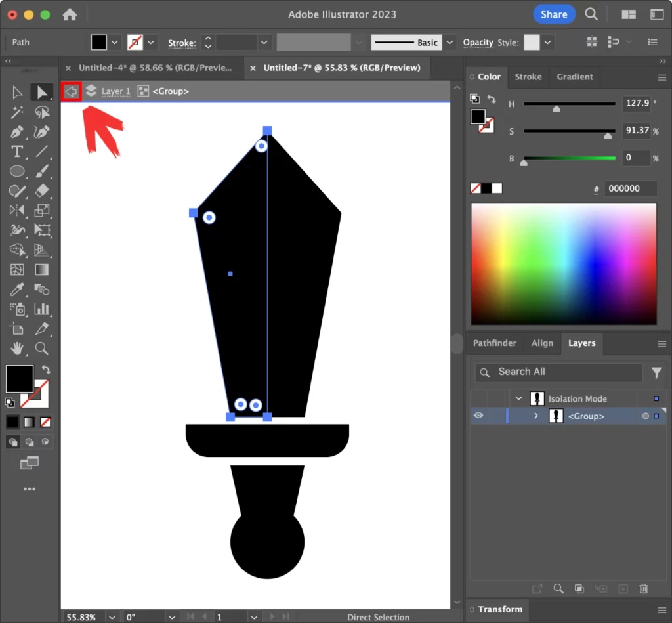
Task: Set color mode to None in toolbar
Action: click(x=46, y=421)
